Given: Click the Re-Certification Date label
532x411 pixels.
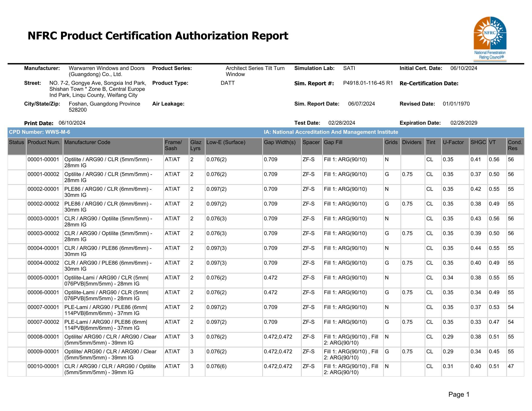Looking at the screenshot, I should (x=429, y=83).
